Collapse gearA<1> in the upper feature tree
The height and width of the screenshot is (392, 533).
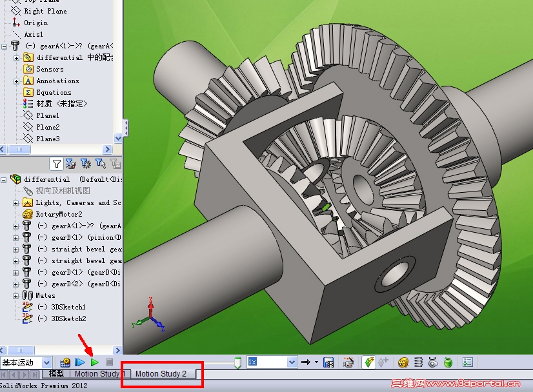click(x=4, y=46)
